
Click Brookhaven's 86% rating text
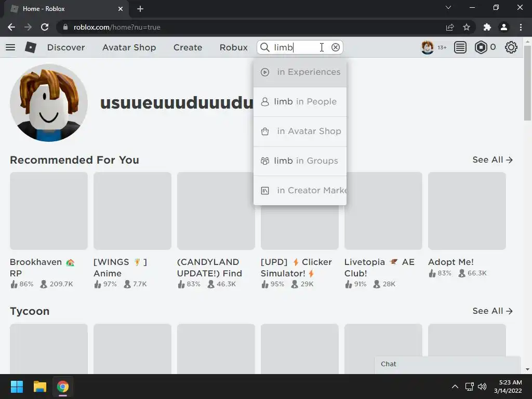pyautogui.click(x=26, y=284)
